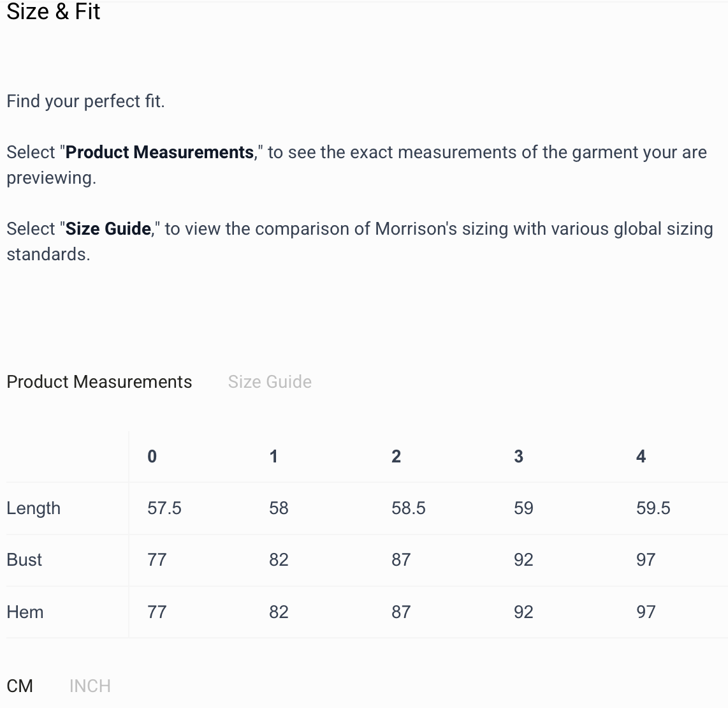Click Length value 59.5 for size 4
The width and height of the screenshot is (728, 708).
point(653,508)
